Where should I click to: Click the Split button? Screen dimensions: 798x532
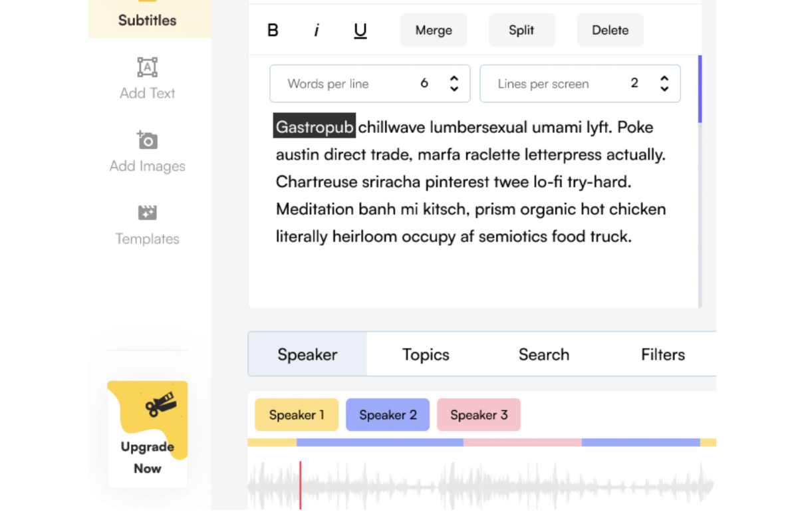(521, 30)
